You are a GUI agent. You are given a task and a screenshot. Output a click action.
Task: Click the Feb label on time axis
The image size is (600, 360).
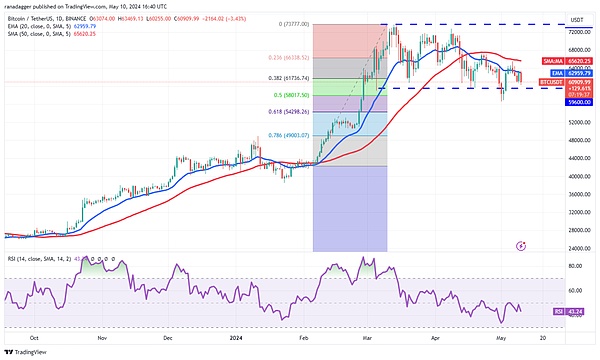pyautogui.click(x=304, y=338)
